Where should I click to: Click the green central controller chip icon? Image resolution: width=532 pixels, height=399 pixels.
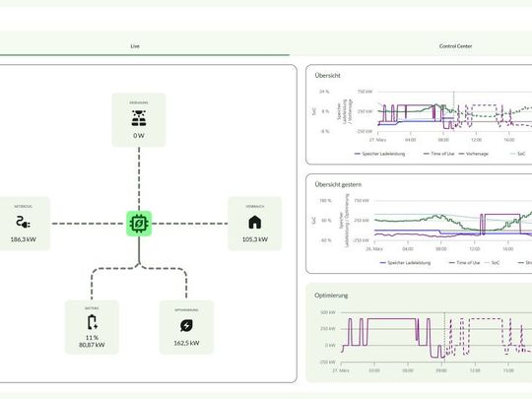pyautogui.click(x=139, y=224)
